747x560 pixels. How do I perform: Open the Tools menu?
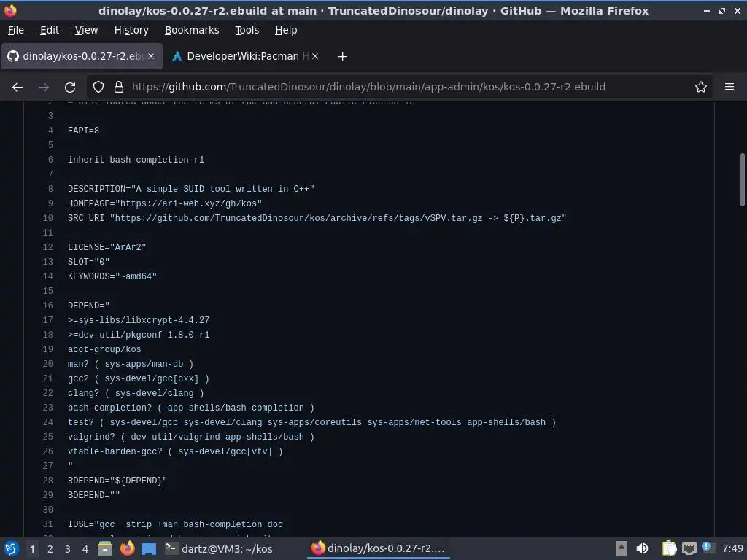[247, 30]
